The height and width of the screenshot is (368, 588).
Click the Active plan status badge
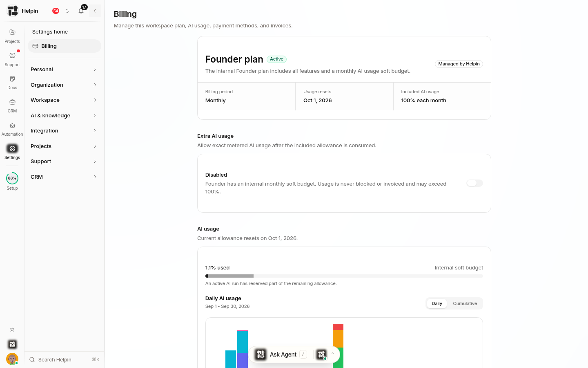click(x=276, y=59)
